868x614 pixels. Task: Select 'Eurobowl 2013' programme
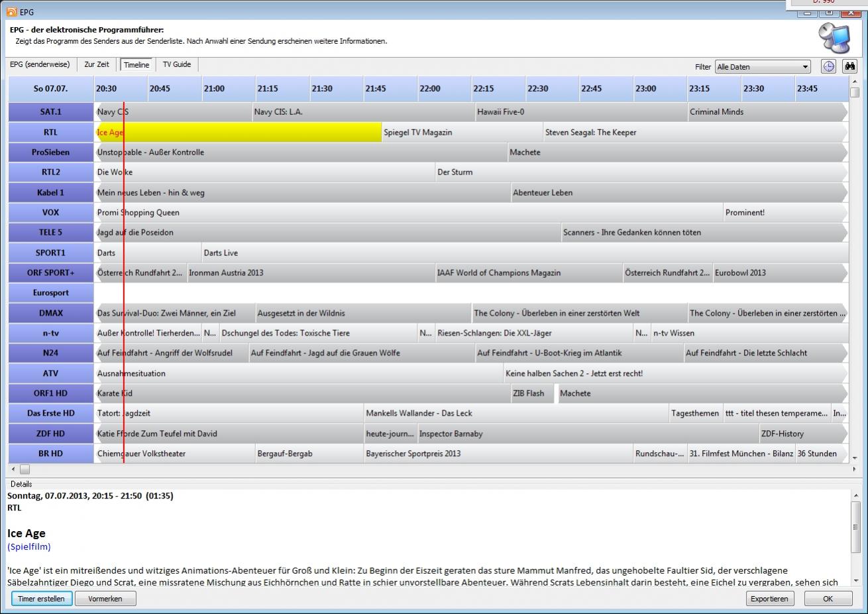780,273
